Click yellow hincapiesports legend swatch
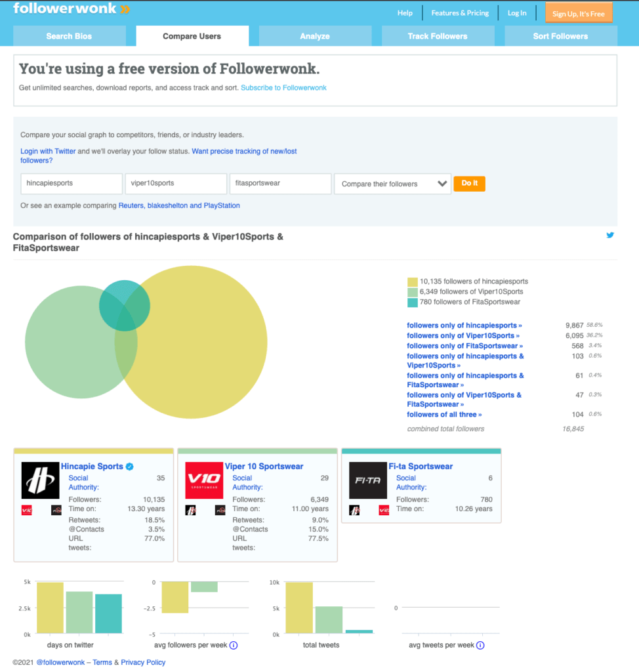 coord(412,282)
